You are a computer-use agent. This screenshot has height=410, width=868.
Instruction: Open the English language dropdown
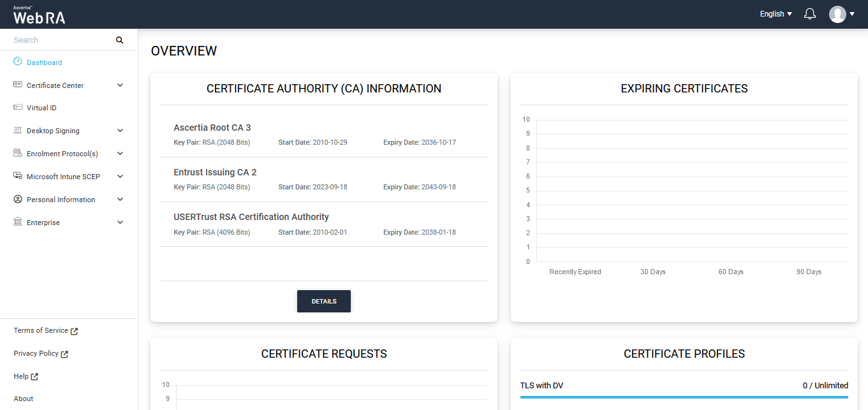point(776,14)
